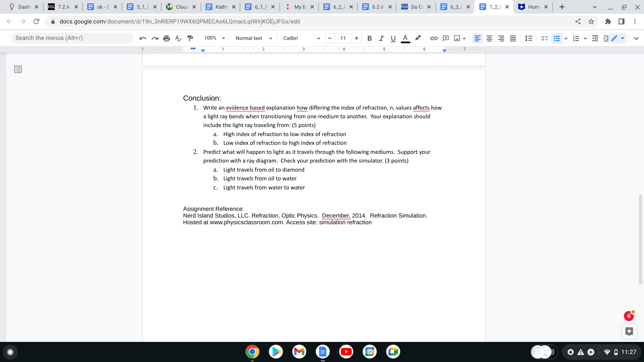Click the Print icon
The image size is (644, 362).
(x=166, y=38)
